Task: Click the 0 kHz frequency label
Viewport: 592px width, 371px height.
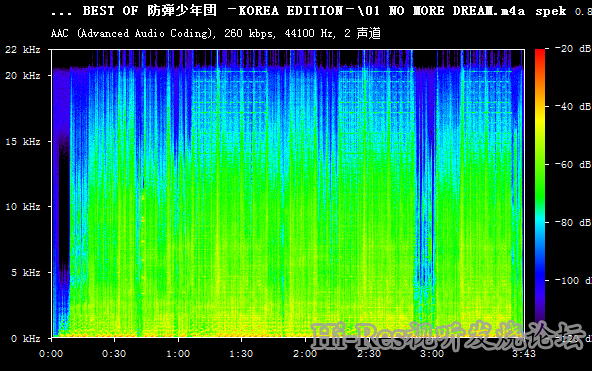Action: [x=26, y=338]
